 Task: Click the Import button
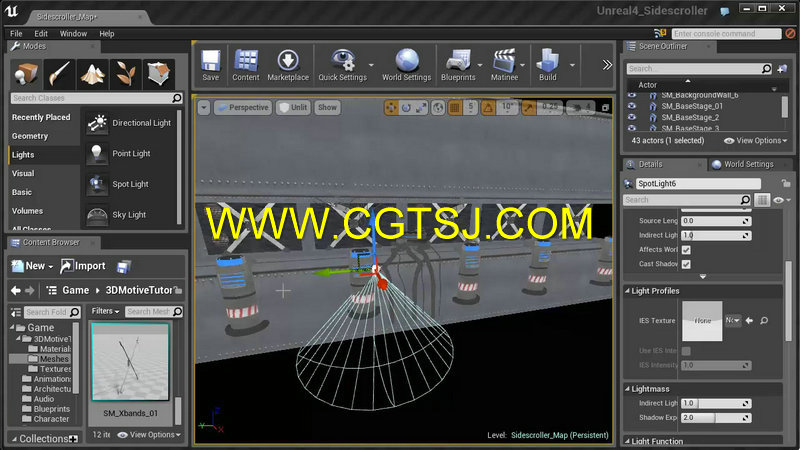coord(83,266)
